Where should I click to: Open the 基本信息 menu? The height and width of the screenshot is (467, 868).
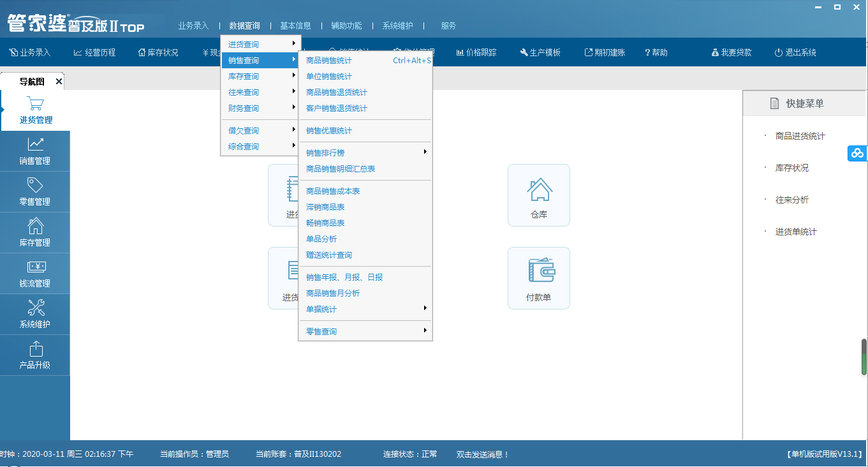click(295, 26)
